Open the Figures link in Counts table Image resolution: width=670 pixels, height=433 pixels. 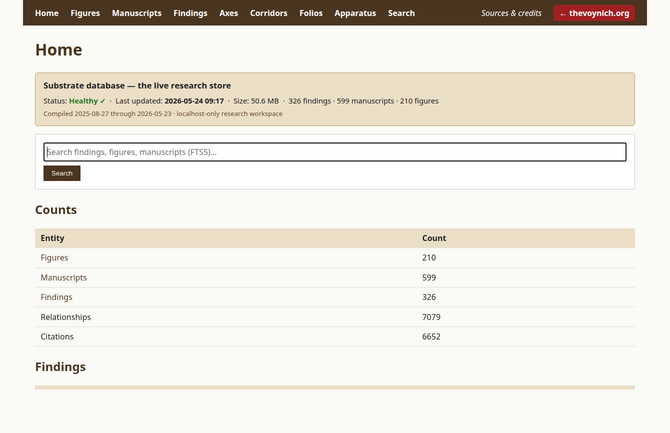[x=54, y=258]
